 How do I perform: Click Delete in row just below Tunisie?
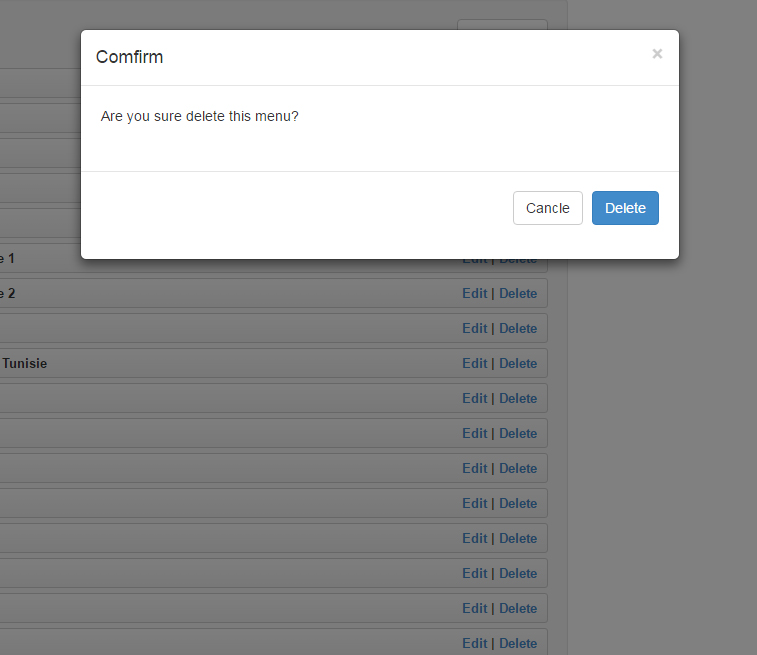[518, 398]
